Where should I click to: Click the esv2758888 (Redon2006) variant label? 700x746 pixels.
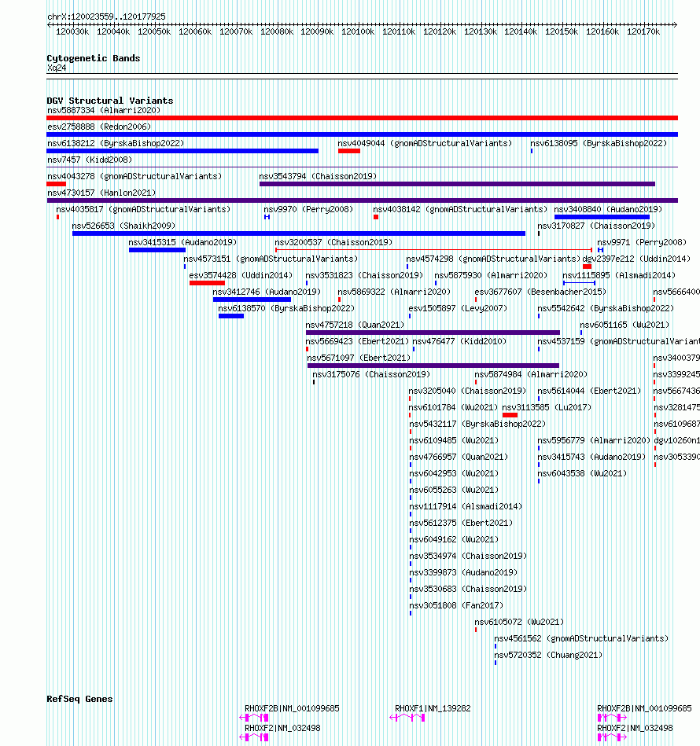pyautogui.click(x=99, y=127)
